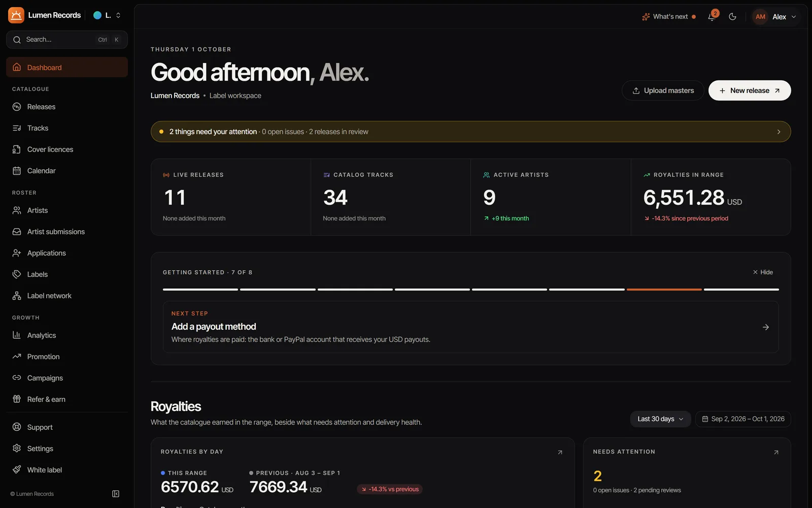Viewport: 812px width, 508px height.
Task: Open the Needs attention expand arrow
Action: [776, 452]
